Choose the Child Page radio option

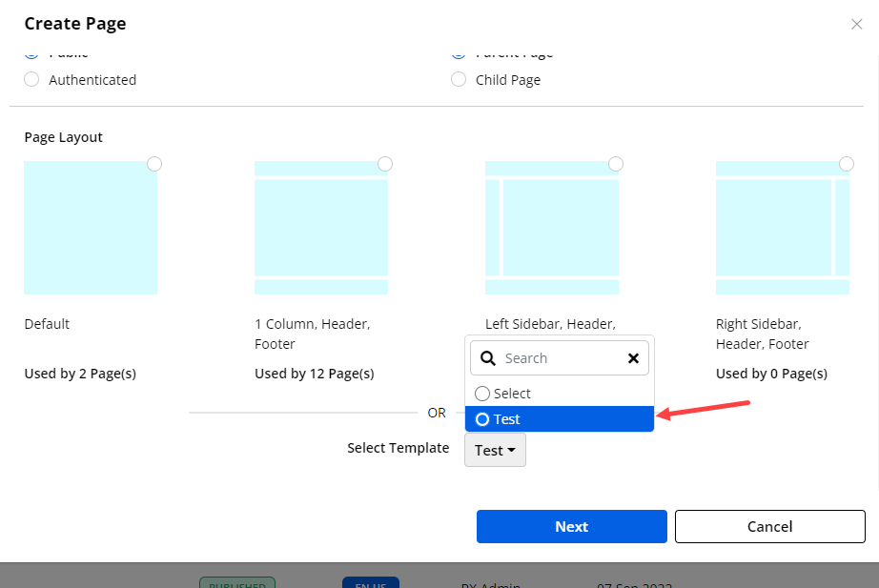(x=459, y=80)
